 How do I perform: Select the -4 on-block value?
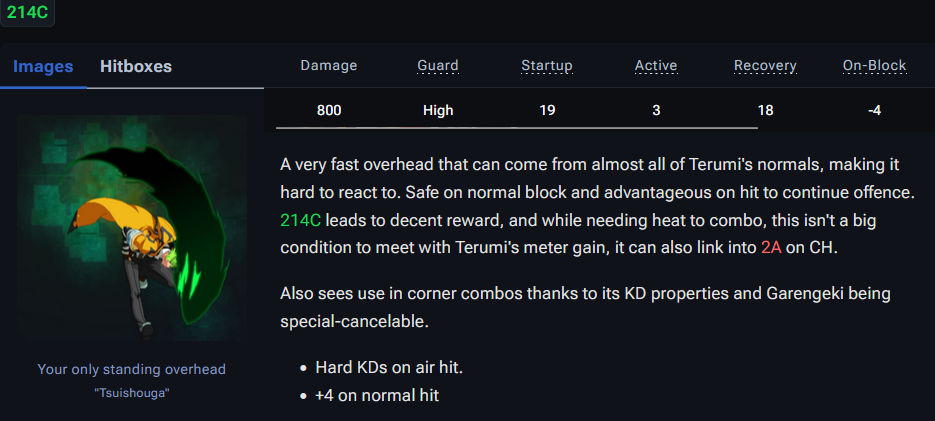(x=874, y=111)
